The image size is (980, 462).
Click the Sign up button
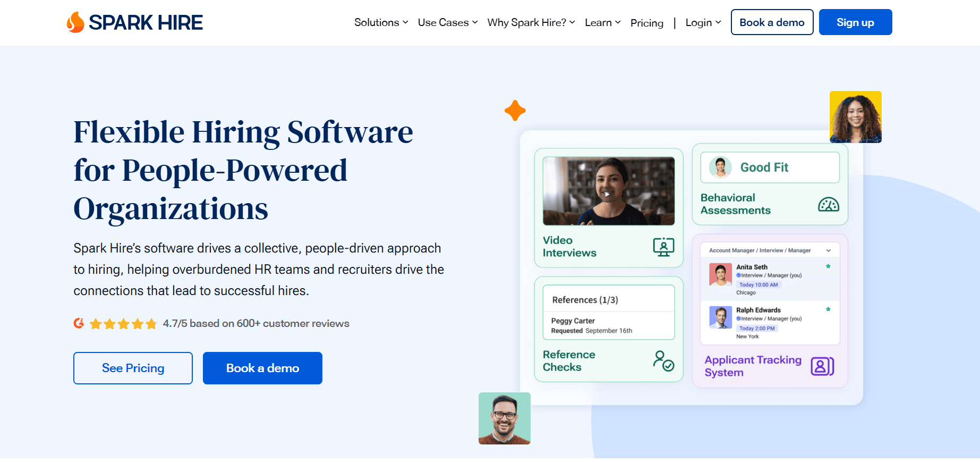[855, 22]
